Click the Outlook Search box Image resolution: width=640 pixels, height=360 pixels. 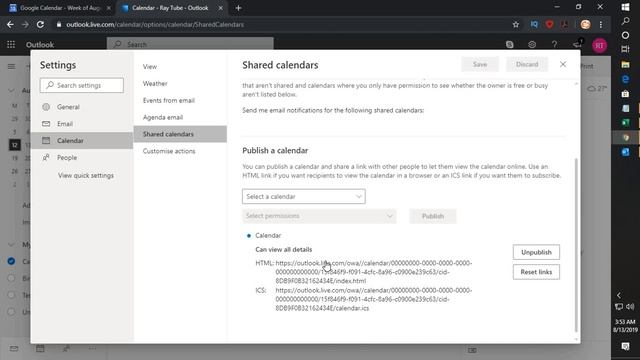coord(190,44)
